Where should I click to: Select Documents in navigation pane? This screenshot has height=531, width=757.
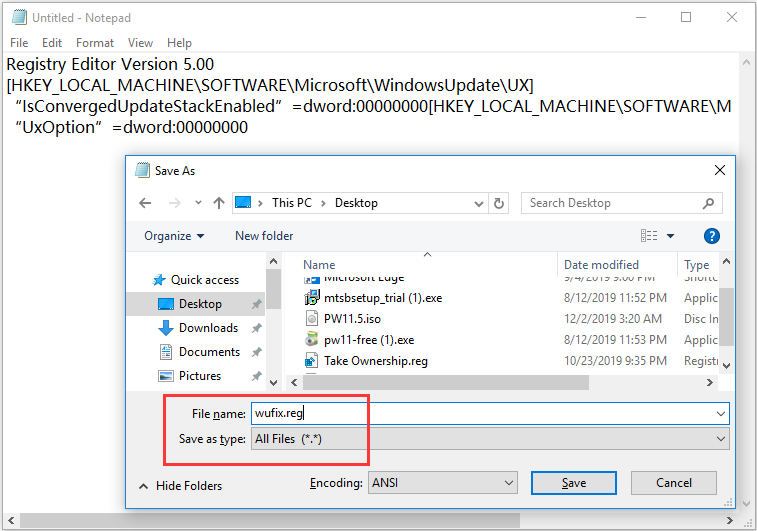coord(209,352)
